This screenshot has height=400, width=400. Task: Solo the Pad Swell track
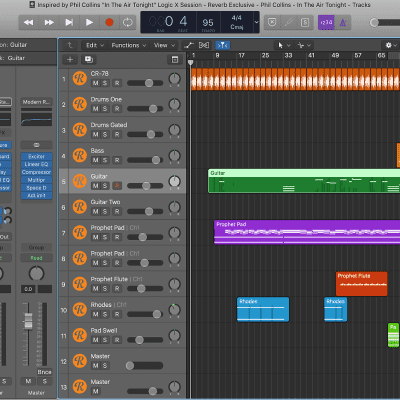click(x=105, y=340)
